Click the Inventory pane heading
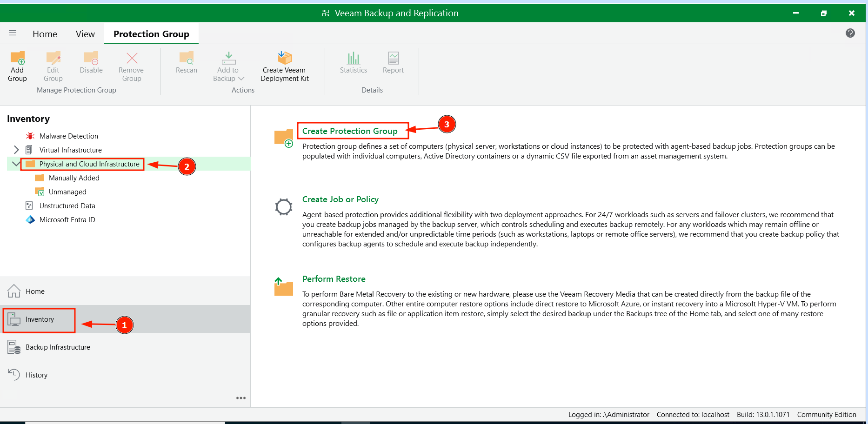The width and height of the screenshot is (868, 424). tap(28, 119)
